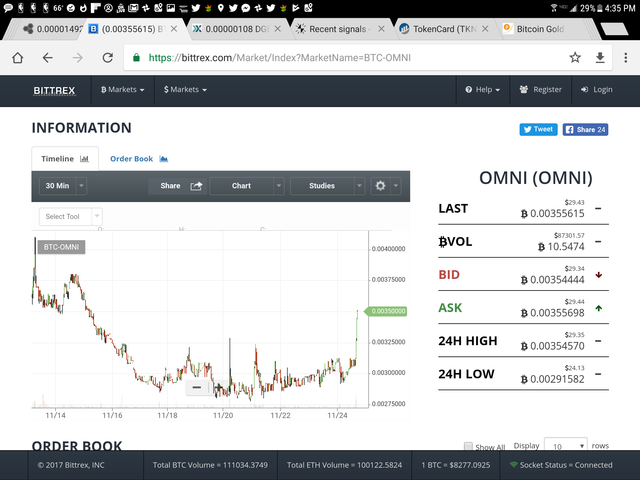The height and width of the screenshot is (480, 640).
Task: Click the Register users icon
Action: click(x=524, y=89)
